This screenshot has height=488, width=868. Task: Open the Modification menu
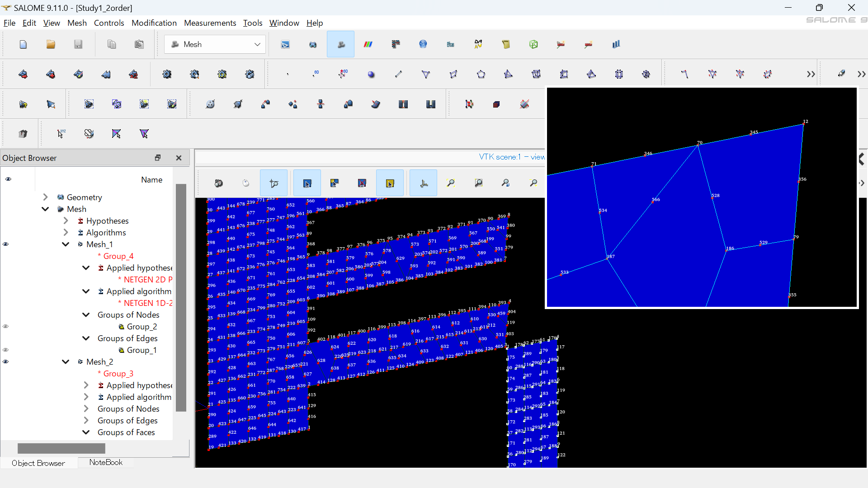[154, 23]
